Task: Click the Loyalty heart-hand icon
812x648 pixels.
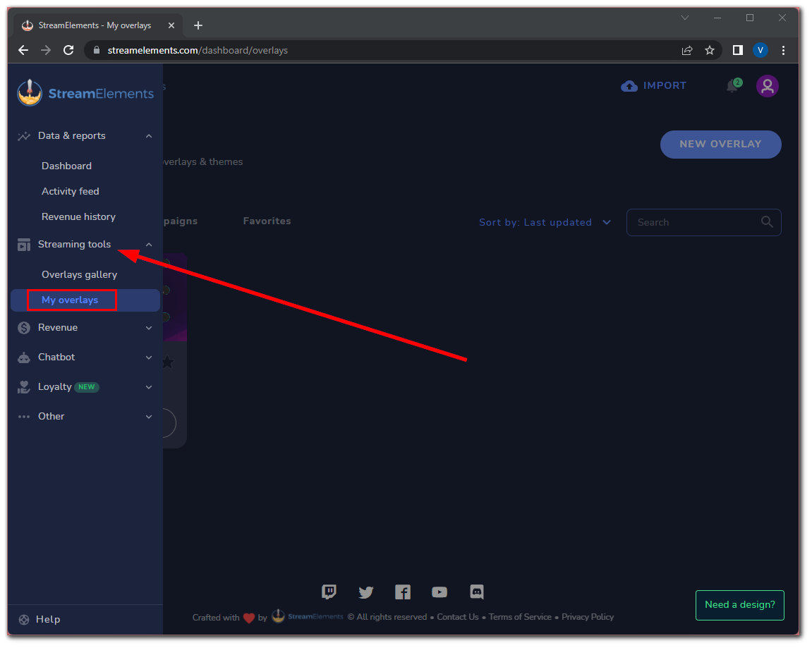Action: (24, 386)
